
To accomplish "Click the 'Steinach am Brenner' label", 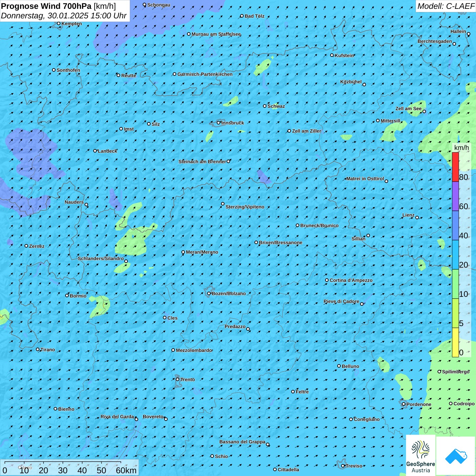I will [202, 161].
